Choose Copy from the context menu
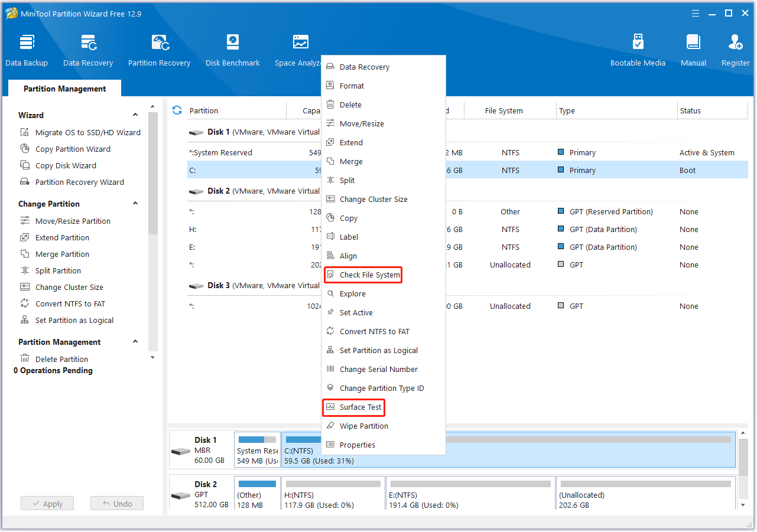The image size is (757, 532). point(383,218)
